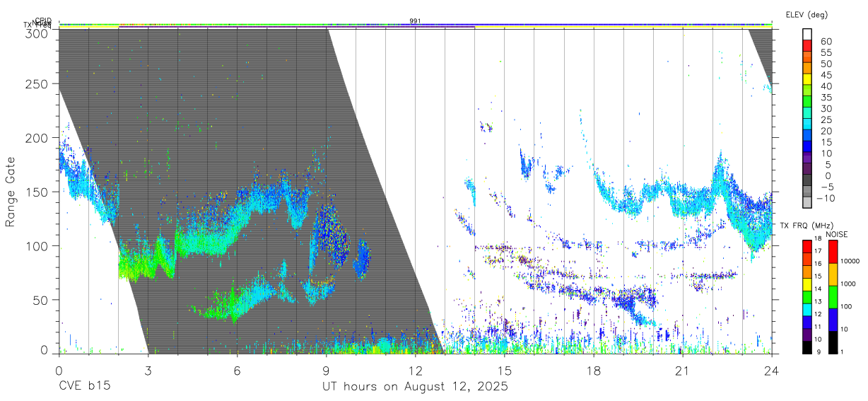Viewport: 868px width, 401px height.
Task: Select the cyan ELEV swatch between 25 and 20
Action: pyautogui.click(x=807, y=124)
